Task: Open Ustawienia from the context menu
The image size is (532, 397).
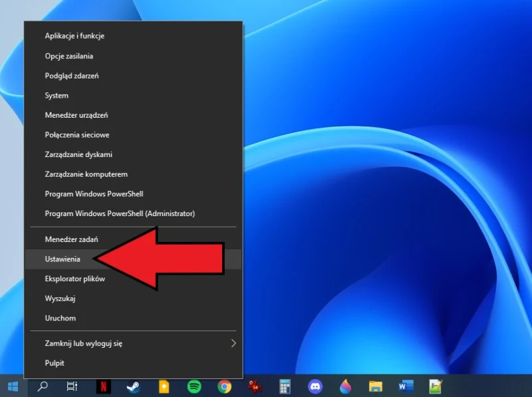Action: tap(62, 259)
